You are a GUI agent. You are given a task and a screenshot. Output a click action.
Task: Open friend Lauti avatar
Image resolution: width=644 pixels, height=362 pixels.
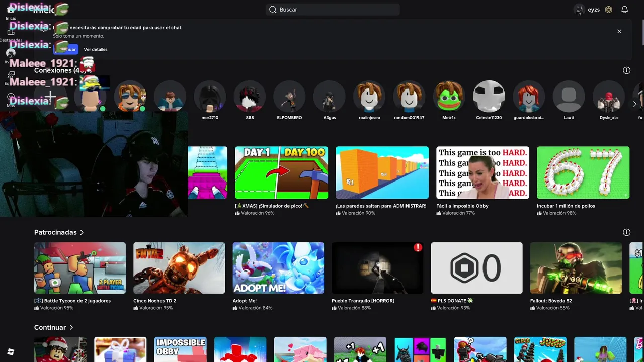click(x=569, y=97)
